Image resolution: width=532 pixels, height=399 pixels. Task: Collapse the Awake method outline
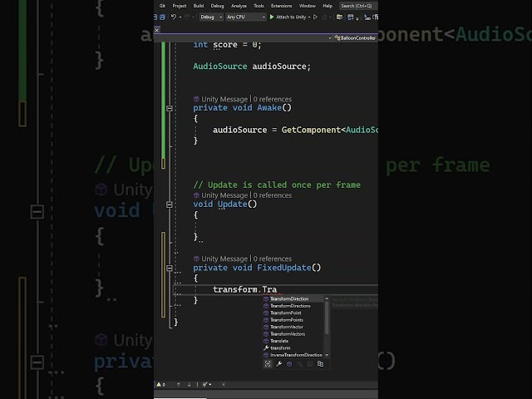click(x=170, y=108)
